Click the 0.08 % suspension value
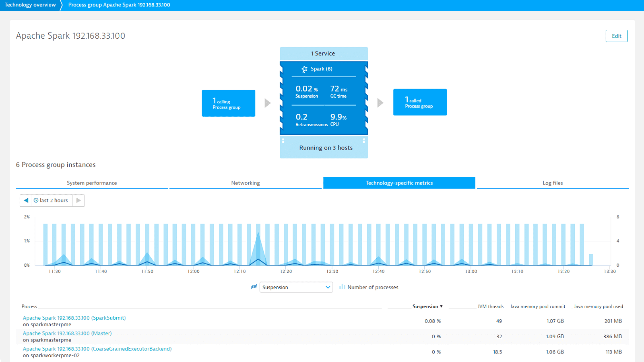644x362 pixels. 433,321
